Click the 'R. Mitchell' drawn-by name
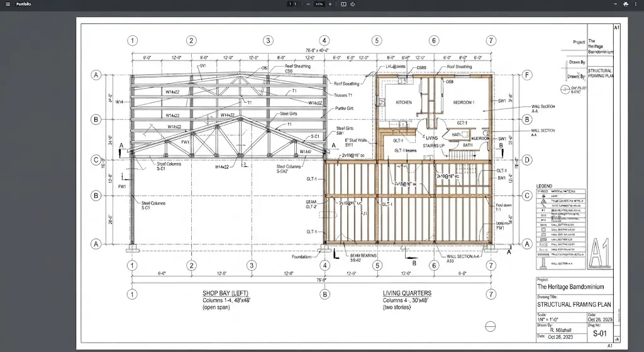The height and width of the screenshot is (352, 644). point(560,330)
